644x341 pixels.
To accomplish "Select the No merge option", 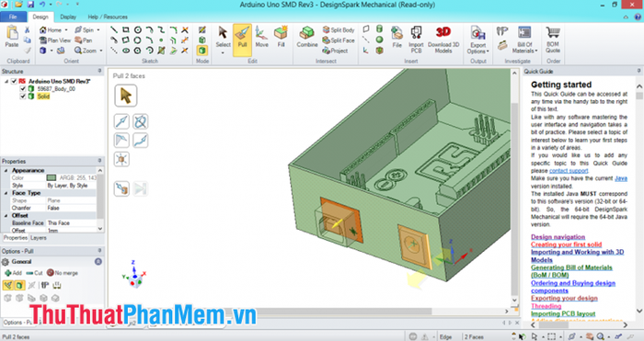I will click(x=62, y=273).
